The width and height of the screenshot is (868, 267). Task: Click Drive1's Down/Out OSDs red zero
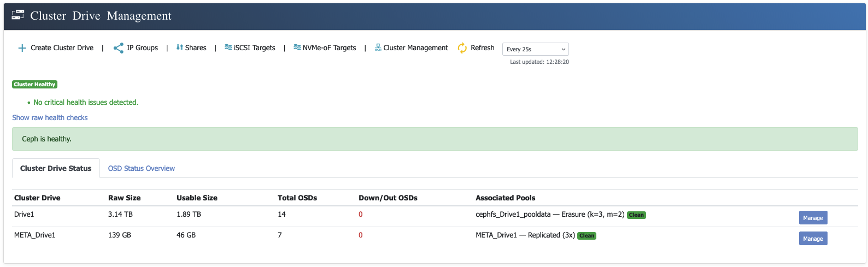pos(361,214)
